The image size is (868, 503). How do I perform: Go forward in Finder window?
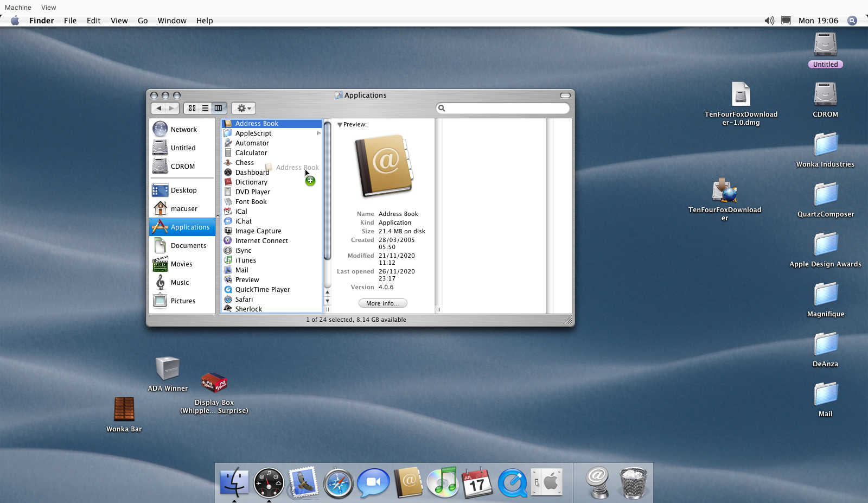coord(172,108)
